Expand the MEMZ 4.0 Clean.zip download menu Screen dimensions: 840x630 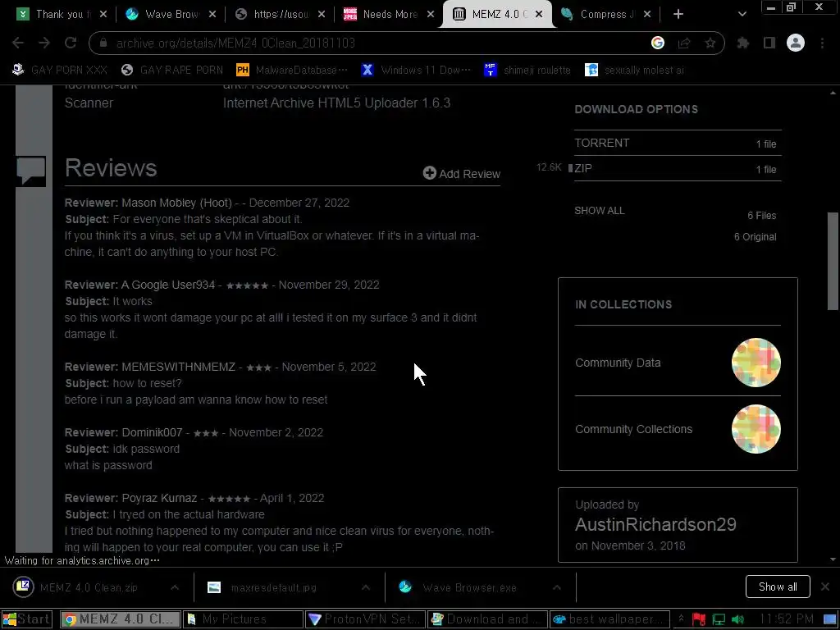tap(175, 587)
